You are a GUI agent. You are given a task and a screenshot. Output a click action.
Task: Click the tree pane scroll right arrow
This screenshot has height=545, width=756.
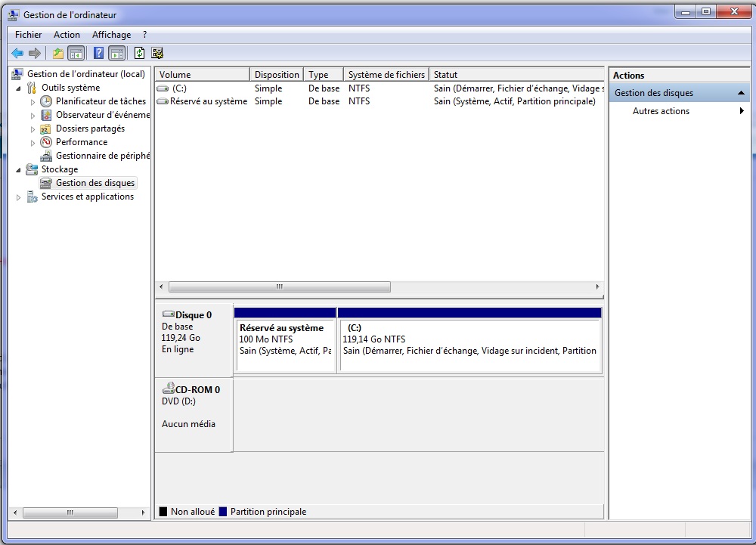pyautogui.click(x=143, y=512)
